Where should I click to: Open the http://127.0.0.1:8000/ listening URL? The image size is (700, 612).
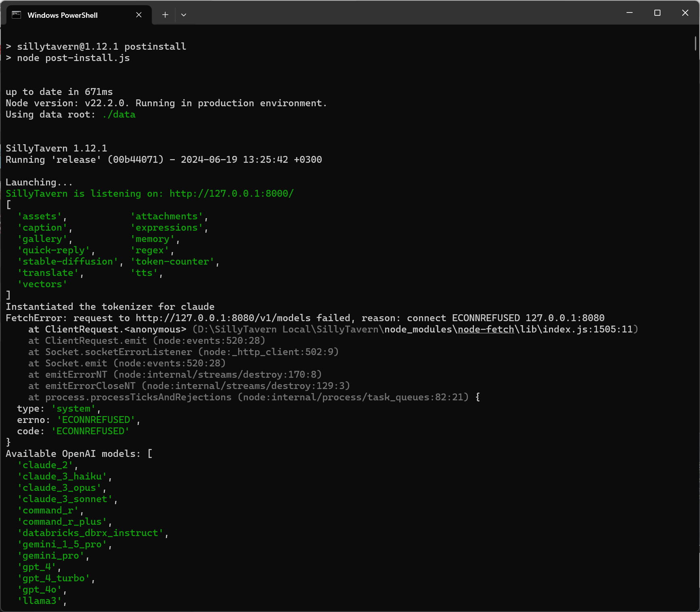[x=231, y=194]
